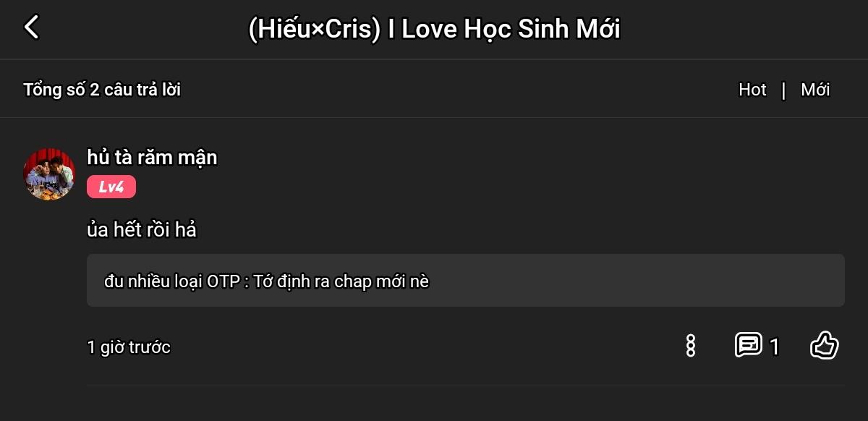
Task: Tap the separator line below the comment
Action: coord(466,386)
